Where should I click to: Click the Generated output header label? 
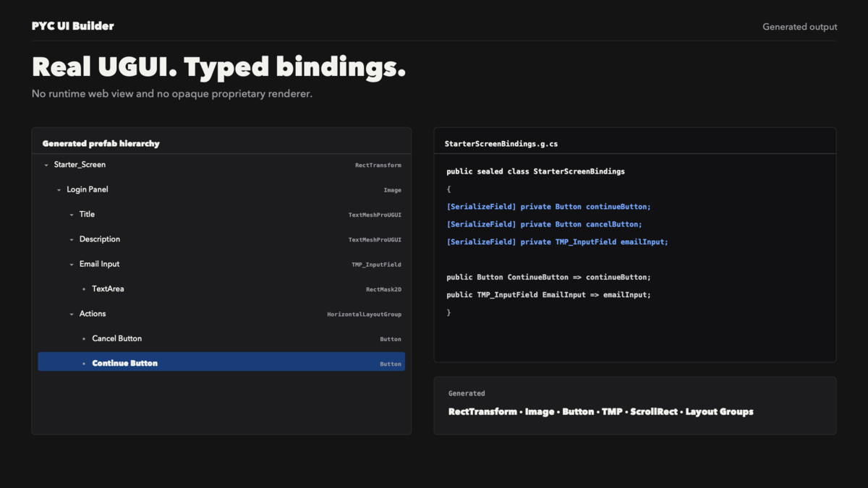pyautogui.click(x=799, y=27)
